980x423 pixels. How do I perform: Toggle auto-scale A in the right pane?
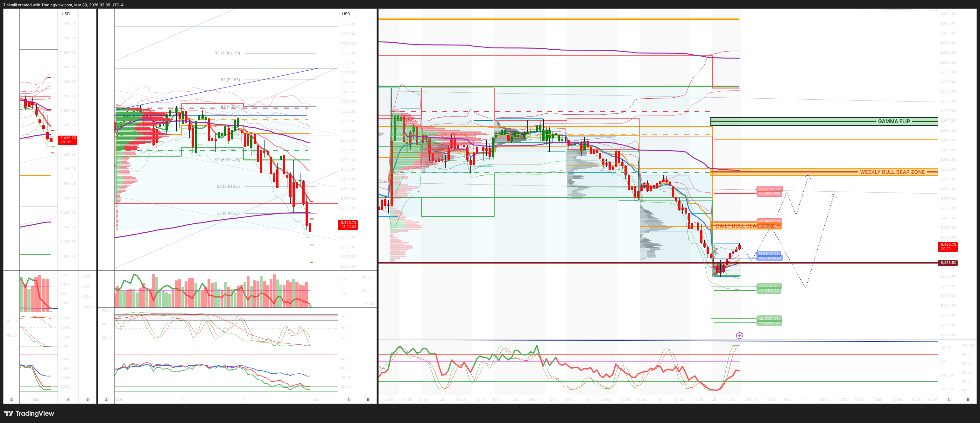coord(948,399)
